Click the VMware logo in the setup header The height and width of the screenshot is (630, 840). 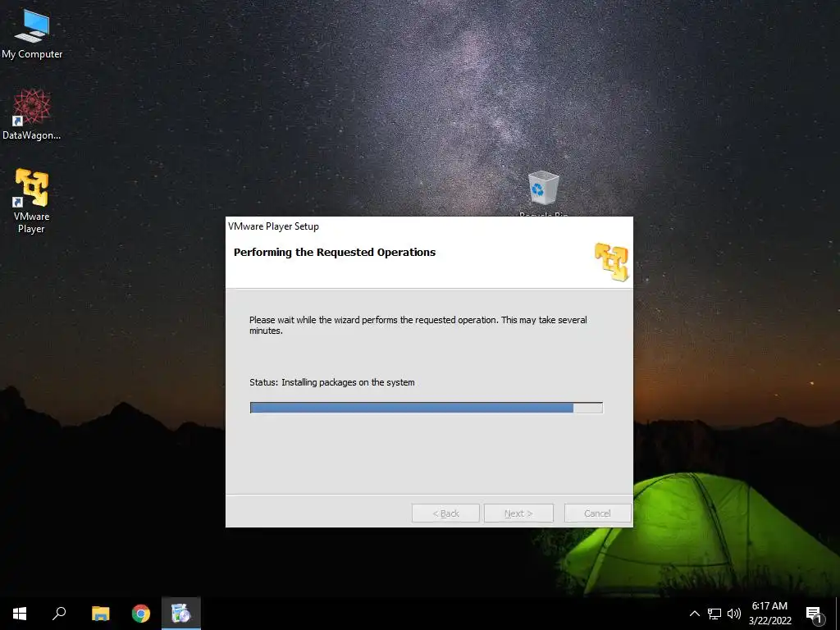coord(611,262)
